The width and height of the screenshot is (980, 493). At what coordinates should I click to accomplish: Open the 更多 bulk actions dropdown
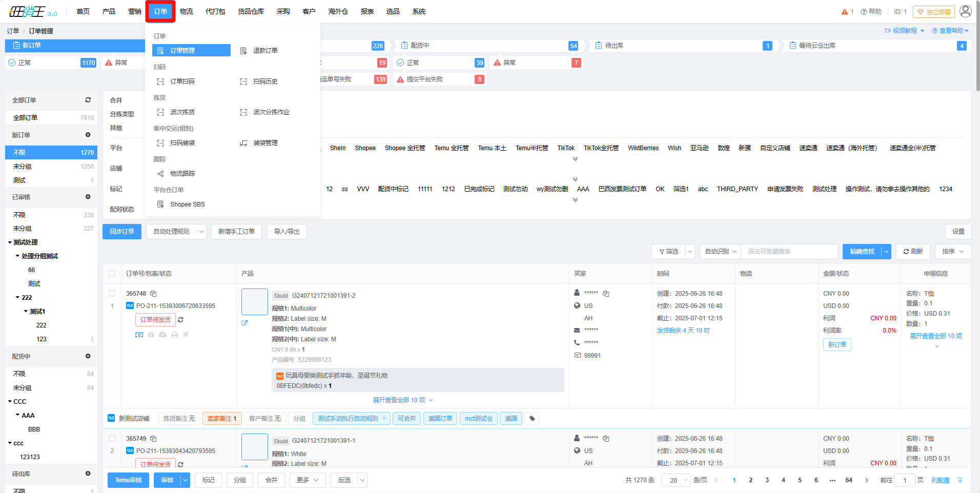pos(308,480)
